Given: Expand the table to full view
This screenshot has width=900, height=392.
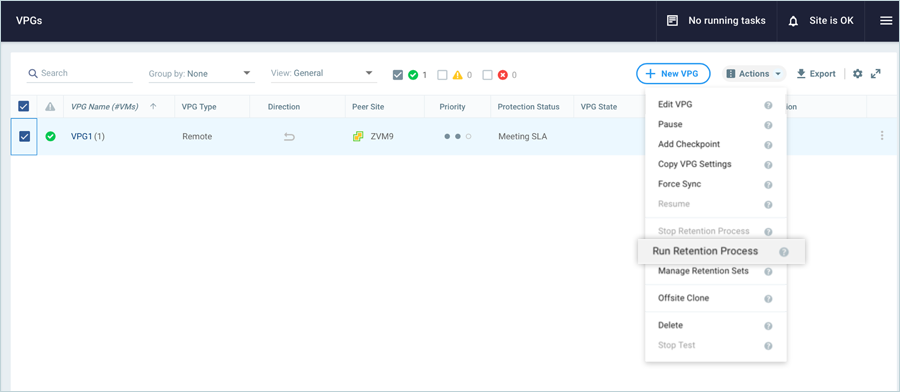Looking at the screenshot, I should pyautogui.click(x=875, y=73).
